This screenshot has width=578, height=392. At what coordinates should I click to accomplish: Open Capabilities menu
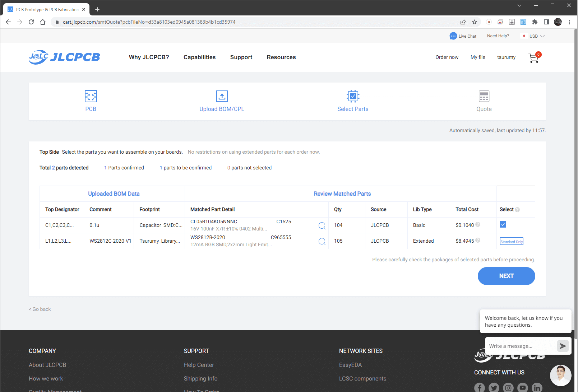[199, 57]
